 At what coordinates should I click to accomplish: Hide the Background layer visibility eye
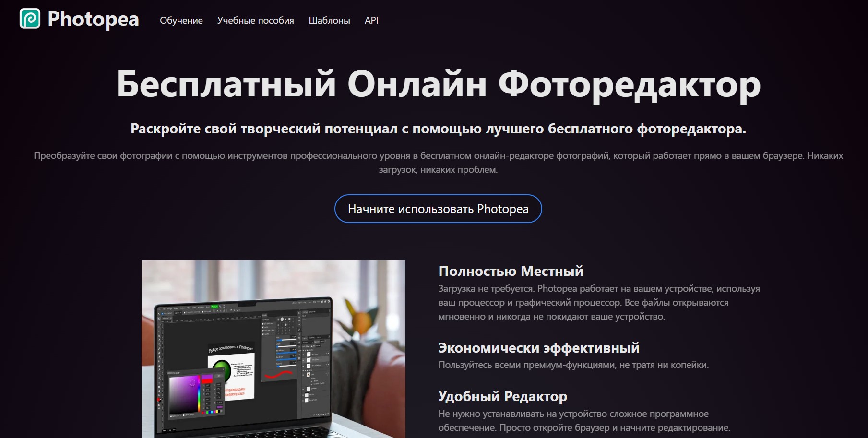click(303, 400)
